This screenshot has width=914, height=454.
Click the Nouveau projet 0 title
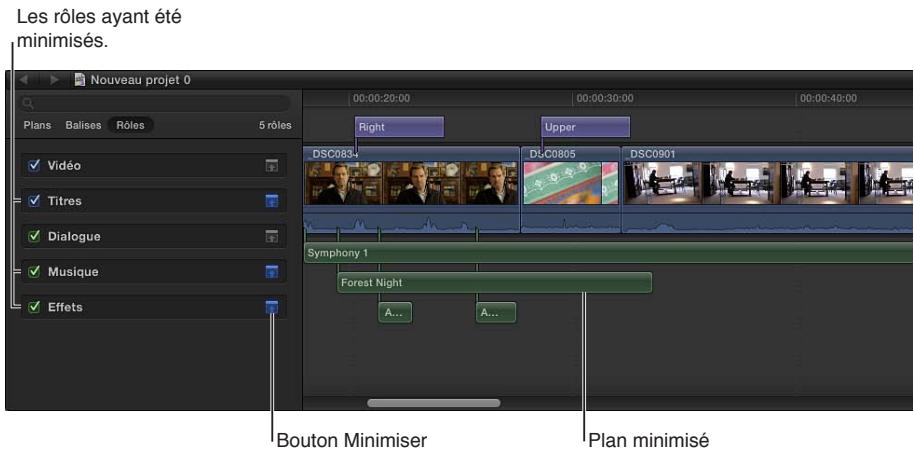click(x=140, y=80)
